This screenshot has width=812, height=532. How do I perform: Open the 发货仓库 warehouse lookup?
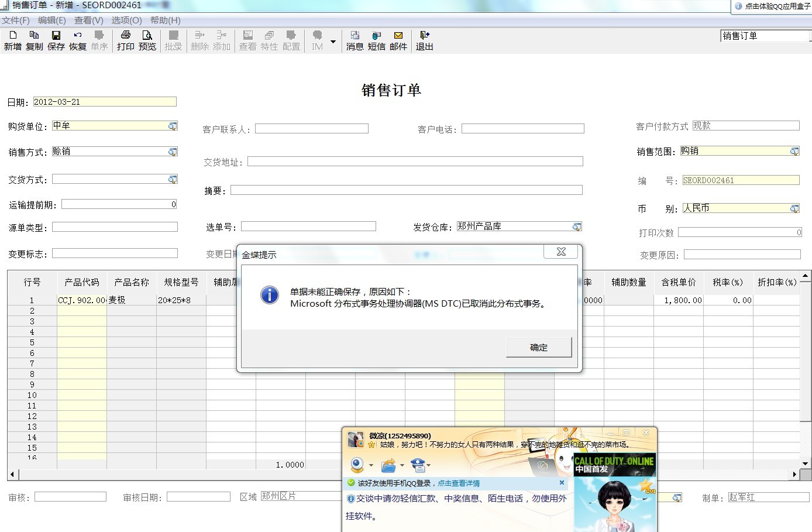pyautogui.click(x=577, y=226)
